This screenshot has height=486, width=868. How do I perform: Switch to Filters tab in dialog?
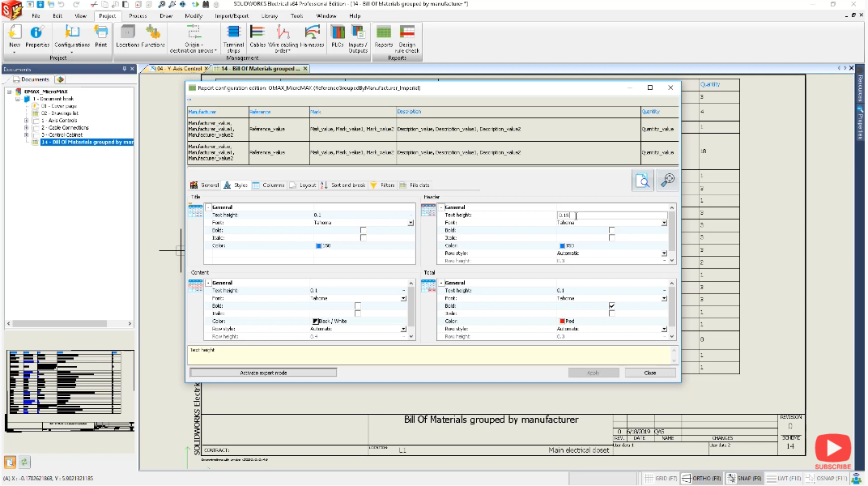coord(382,185)
